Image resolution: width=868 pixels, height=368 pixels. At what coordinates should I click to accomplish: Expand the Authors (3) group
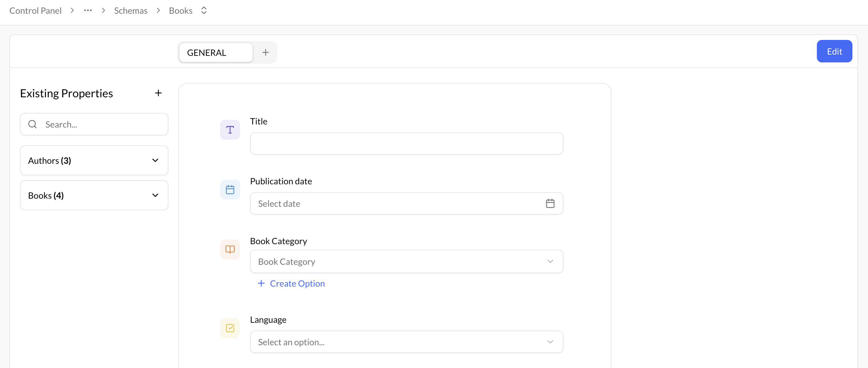[94, 160]
